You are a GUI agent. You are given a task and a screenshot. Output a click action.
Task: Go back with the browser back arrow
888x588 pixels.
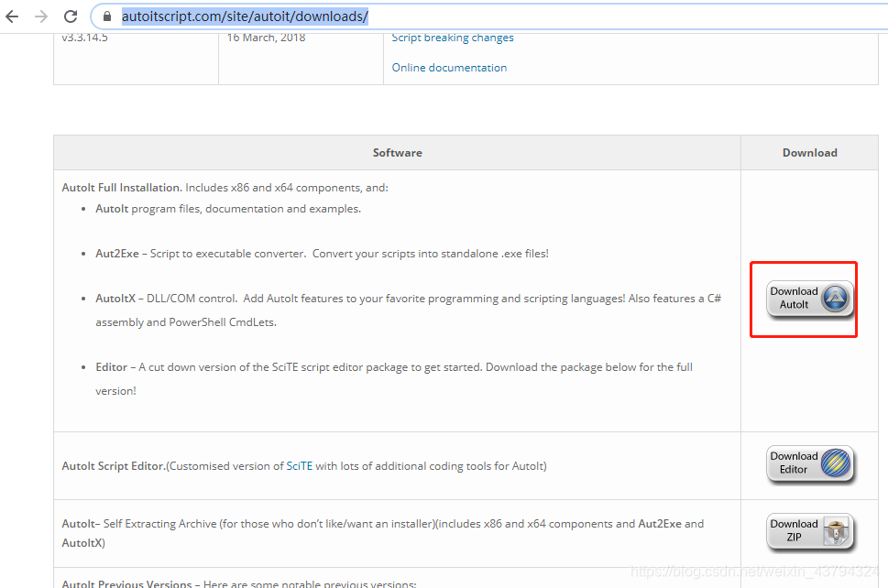tap(12, 16)
